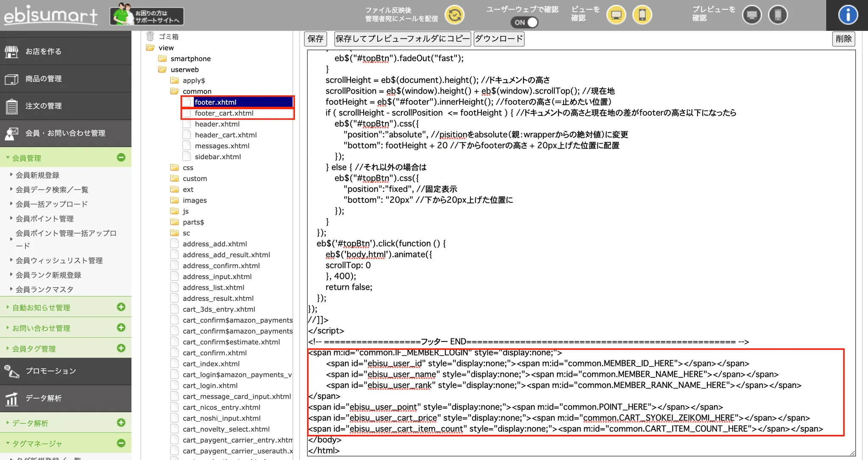Open the プロモーション menu
The height and width of the screenshot is (460, 868).
click(x=50, y=371)
